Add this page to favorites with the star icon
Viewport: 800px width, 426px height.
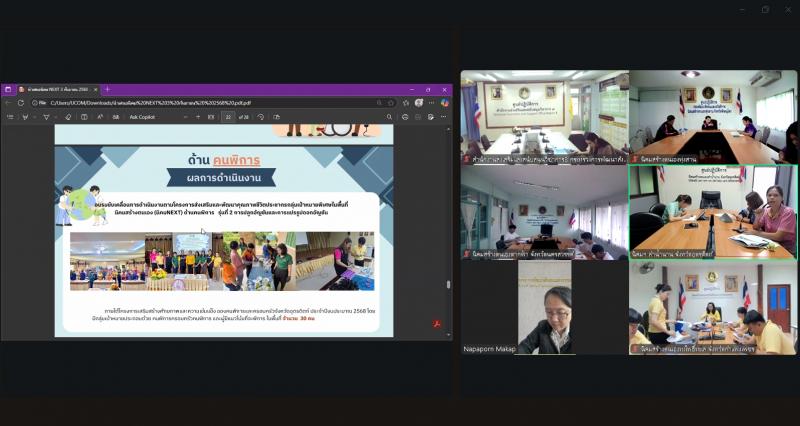tap(391, 103)
